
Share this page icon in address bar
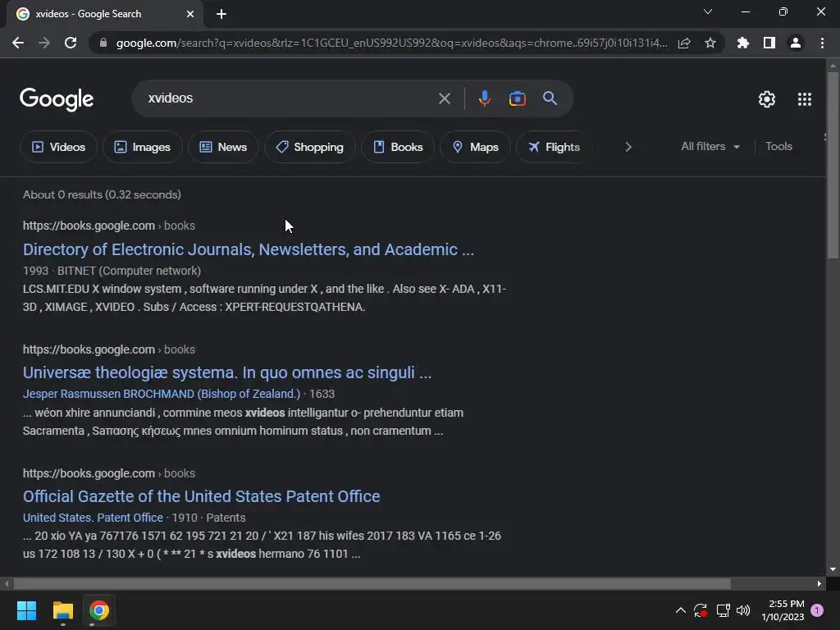(x=684, y=43)
